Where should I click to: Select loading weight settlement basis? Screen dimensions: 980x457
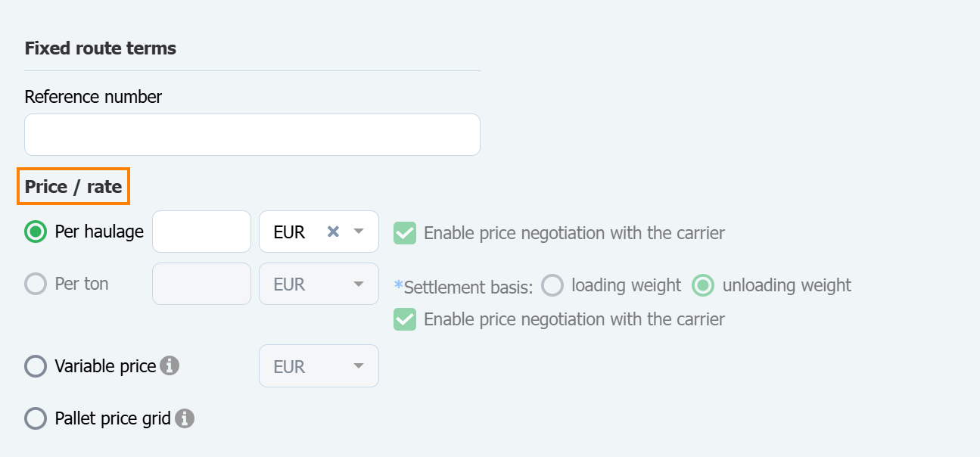553,285
